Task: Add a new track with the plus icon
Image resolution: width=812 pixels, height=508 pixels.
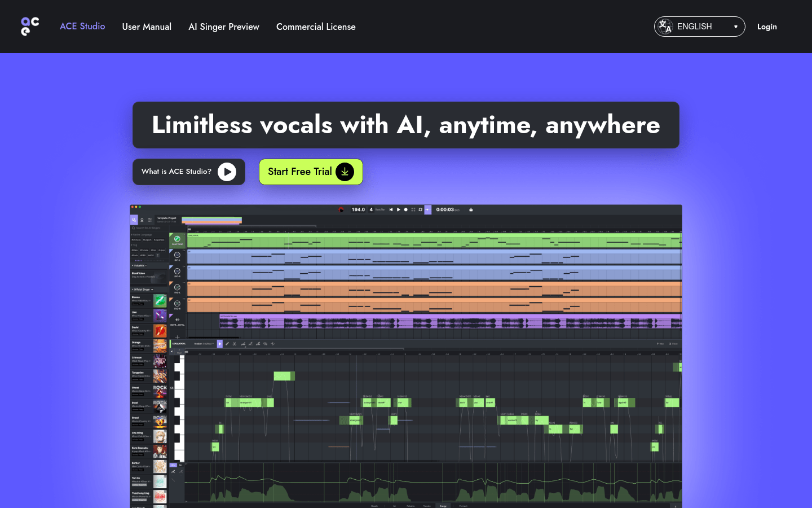Action: click(x=177, y=337)
